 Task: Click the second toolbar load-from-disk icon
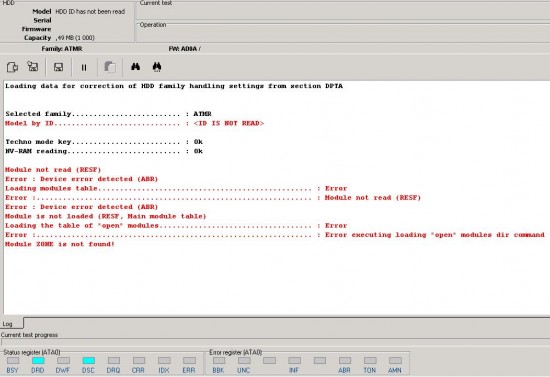coord(33,66)
